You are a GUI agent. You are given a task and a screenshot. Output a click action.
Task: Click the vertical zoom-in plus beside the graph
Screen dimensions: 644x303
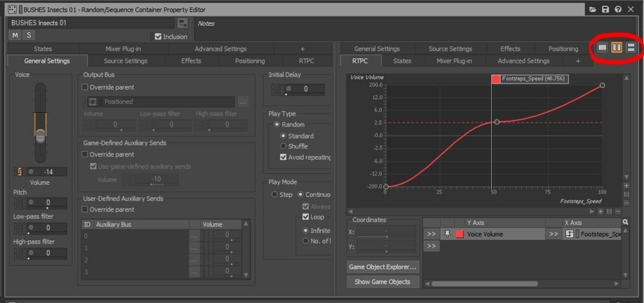(626, 186)
